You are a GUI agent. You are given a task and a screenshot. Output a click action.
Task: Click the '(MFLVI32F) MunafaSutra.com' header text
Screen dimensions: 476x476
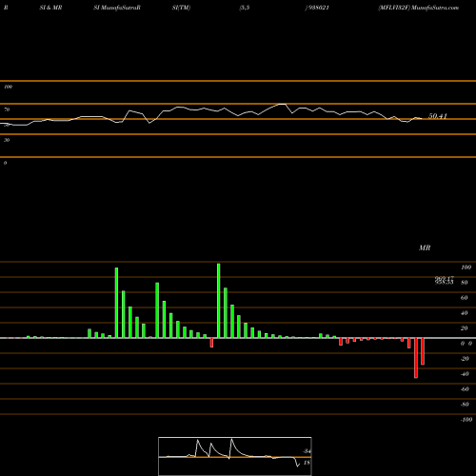click(x=419, y=8)
